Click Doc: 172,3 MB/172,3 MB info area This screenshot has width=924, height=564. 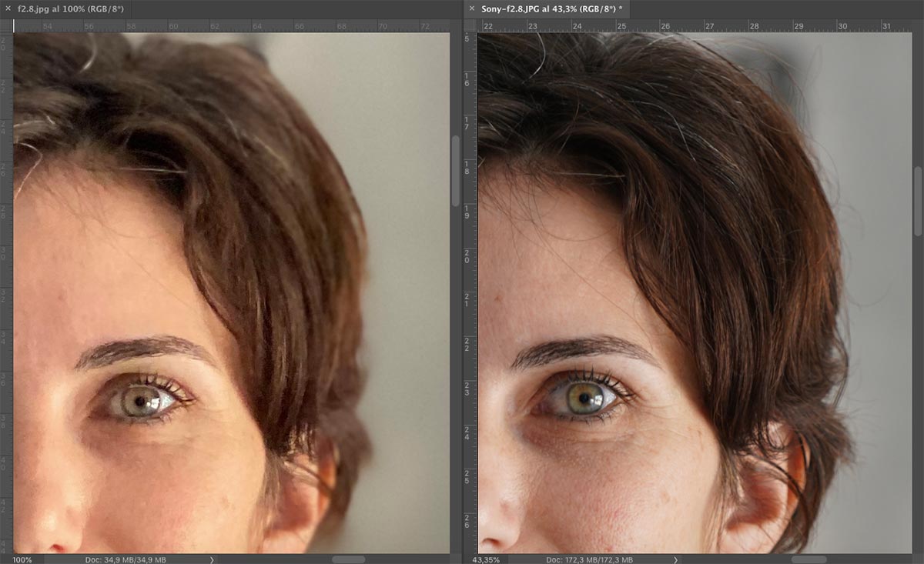[x=589, y=559]
